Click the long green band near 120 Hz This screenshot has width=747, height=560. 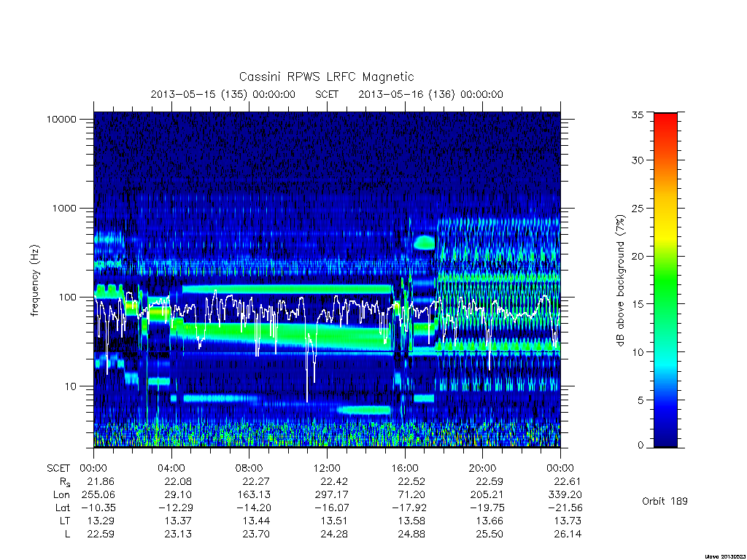point(287,289)
